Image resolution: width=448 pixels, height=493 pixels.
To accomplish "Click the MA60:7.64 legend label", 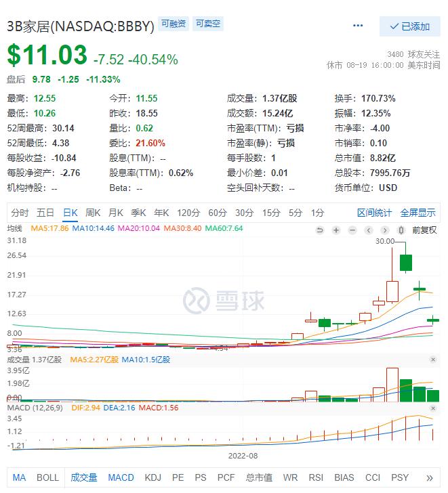I will (x=224, y=228).
